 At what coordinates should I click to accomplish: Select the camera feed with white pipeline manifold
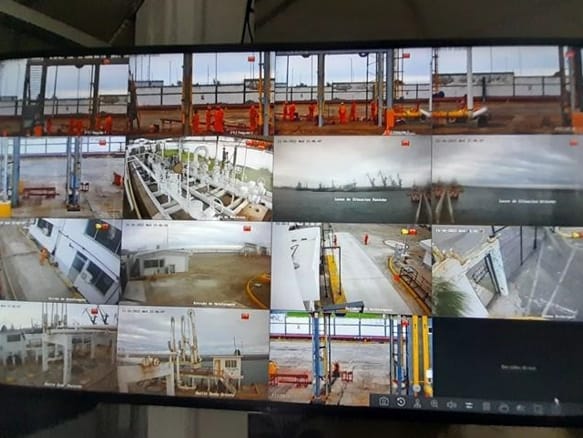pyautogui.click(x=198, y=178)
